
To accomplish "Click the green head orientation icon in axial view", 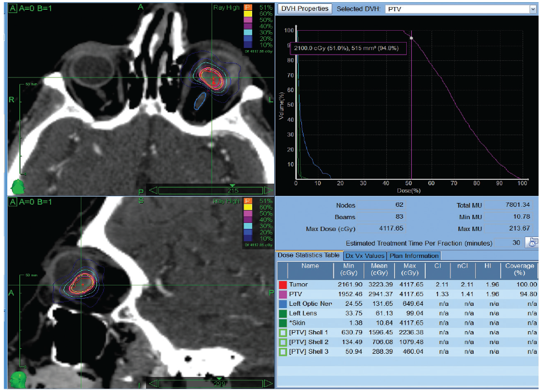I will (18, 187).
